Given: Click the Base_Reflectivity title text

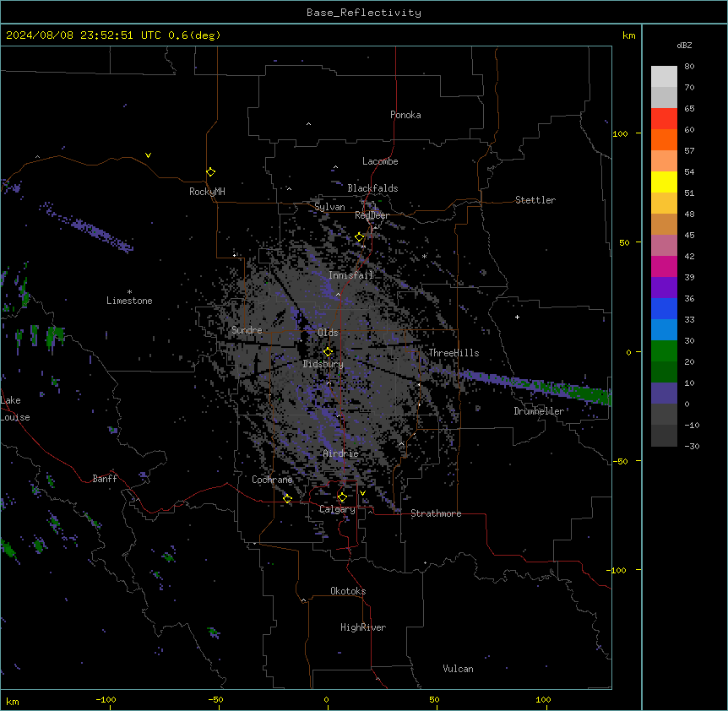Looking at the screenshot, I should [364, 13].
